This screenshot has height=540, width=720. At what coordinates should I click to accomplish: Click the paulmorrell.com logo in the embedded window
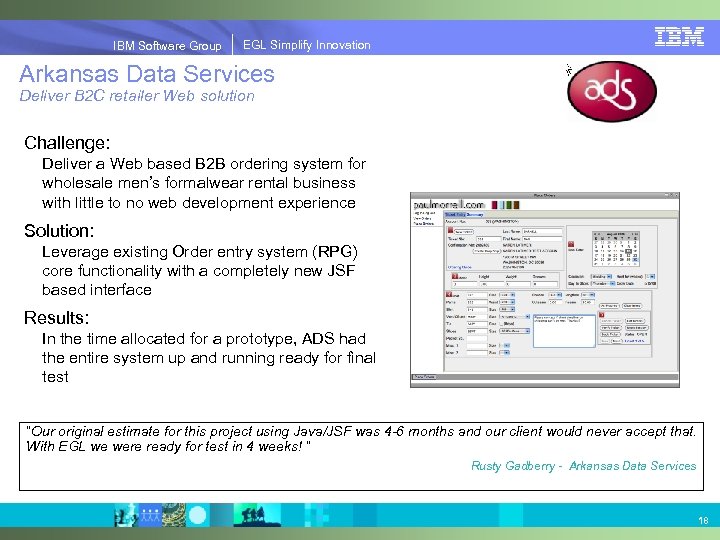point(449,205)
